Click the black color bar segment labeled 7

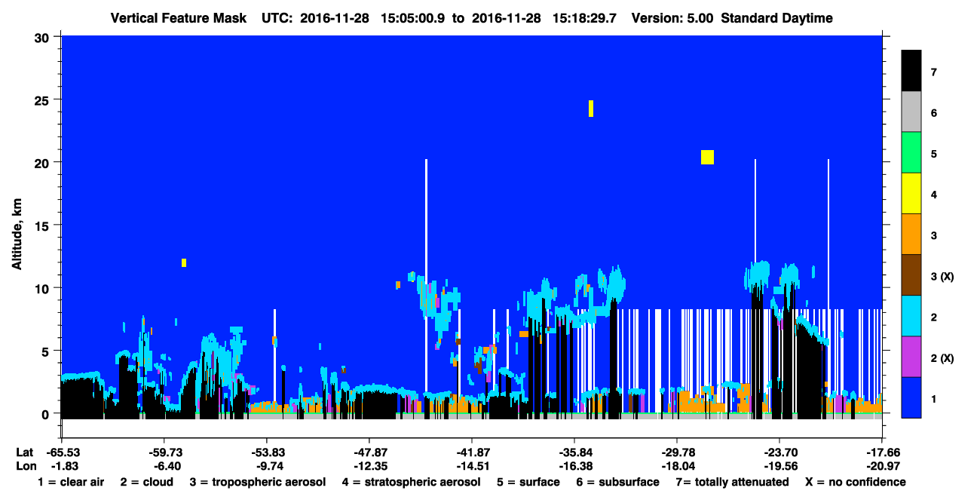tap(911, 71)
